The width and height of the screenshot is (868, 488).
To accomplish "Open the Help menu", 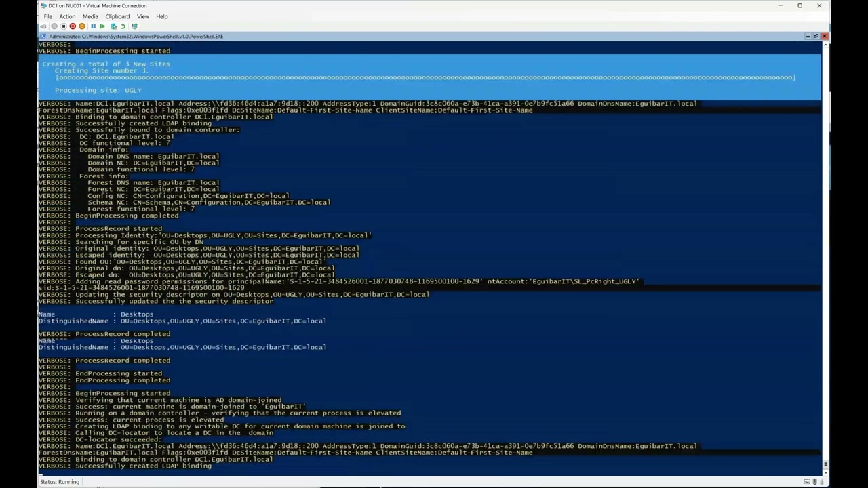I will (x=162, y=16).
